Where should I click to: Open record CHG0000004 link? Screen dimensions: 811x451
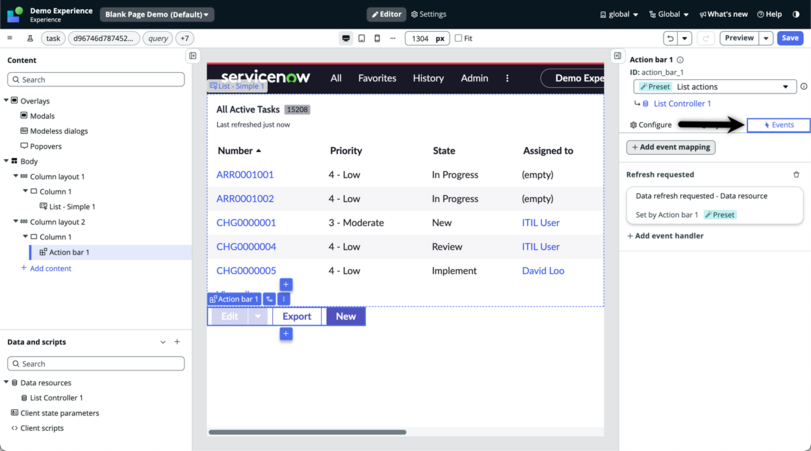(x=246, y=247)
